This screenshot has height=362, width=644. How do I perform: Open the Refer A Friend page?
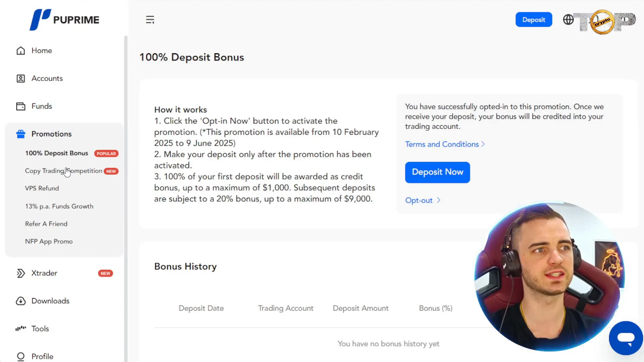pos(46,224)
